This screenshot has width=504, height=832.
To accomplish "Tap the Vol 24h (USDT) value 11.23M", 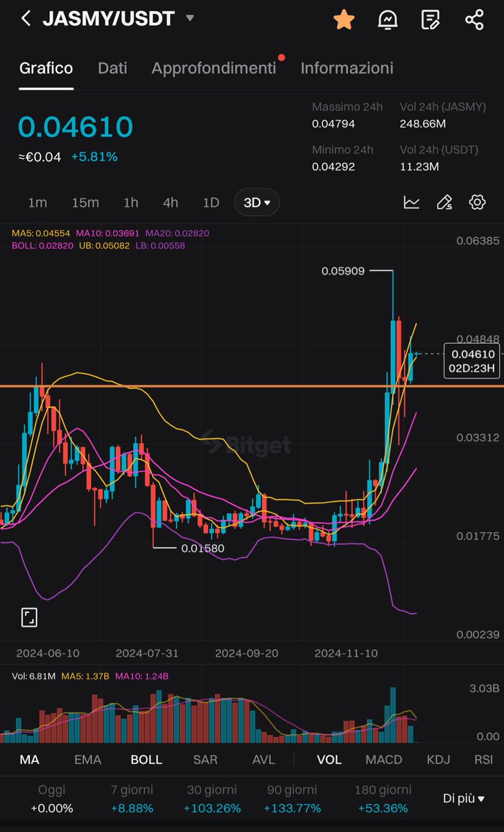I will (419, 166).
